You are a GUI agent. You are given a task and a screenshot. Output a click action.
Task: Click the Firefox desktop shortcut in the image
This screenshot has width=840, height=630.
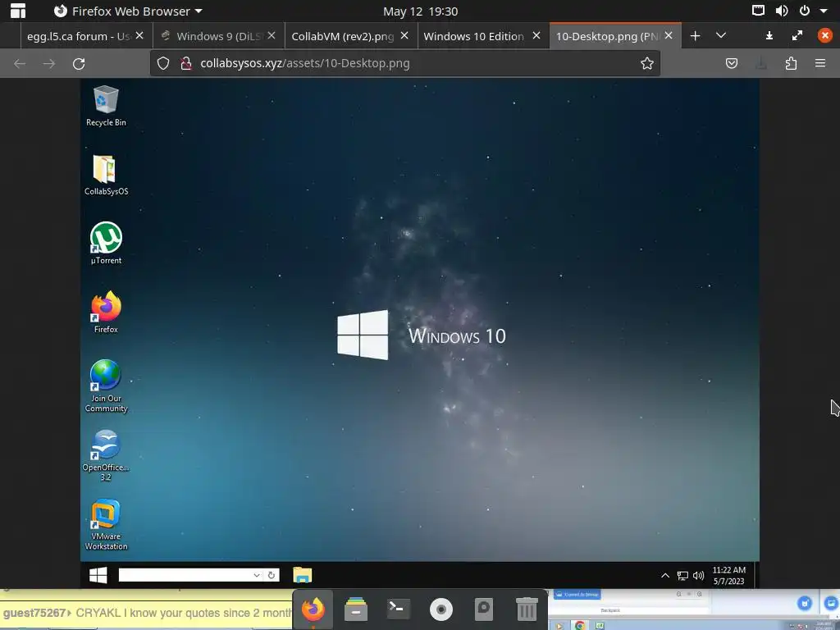coord(106,313)
